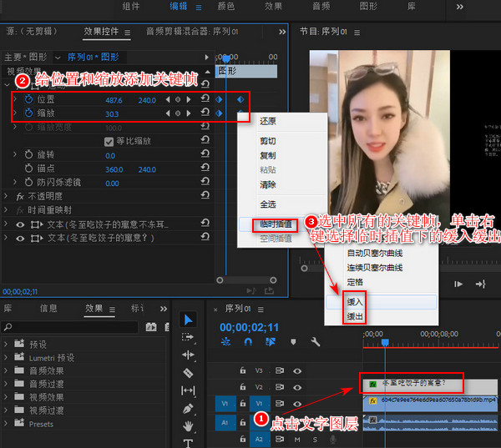Expand 不透明度 effect
The width and height of the screenshot is (501, 448).
point(6,196)
